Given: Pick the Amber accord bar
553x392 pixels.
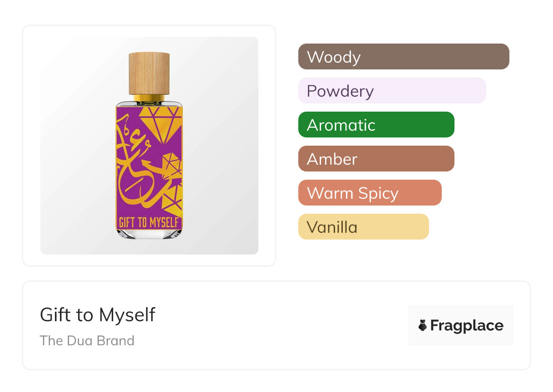Looking at the screenshot, I should click(x=376, y=159).
